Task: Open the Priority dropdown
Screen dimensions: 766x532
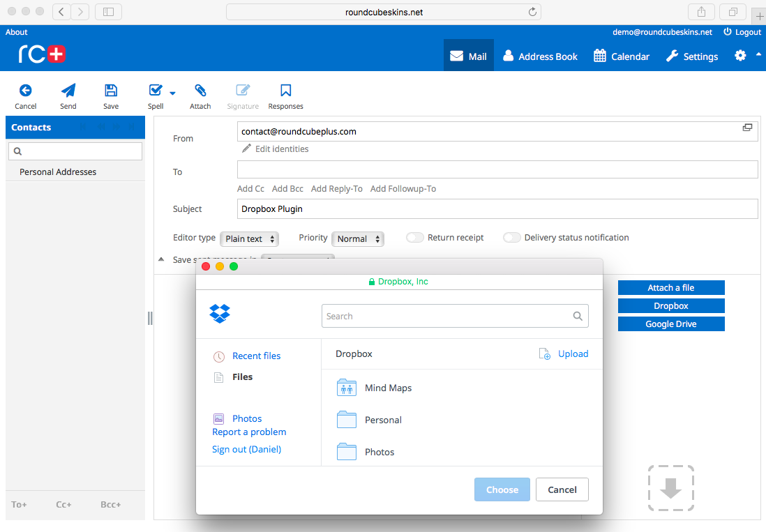Action: coord(358,238)
